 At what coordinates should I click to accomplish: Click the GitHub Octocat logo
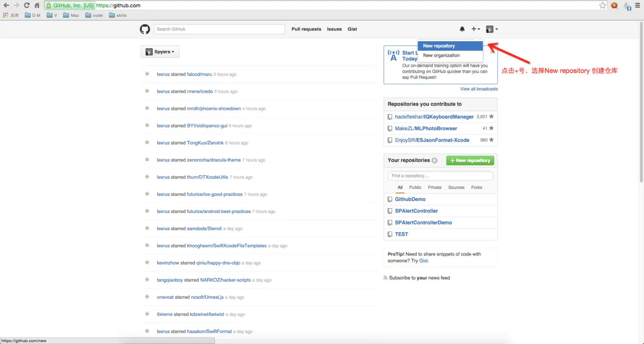click(145, 29)
